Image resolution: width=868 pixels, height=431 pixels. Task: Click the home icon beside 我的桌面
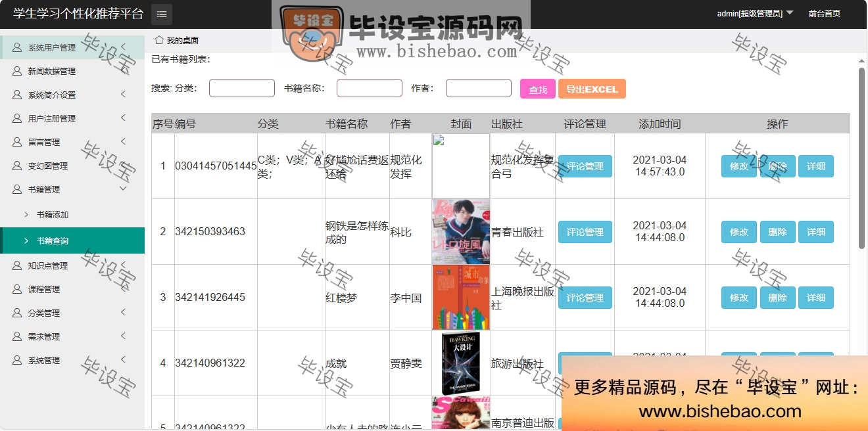[x=158, y=40]
